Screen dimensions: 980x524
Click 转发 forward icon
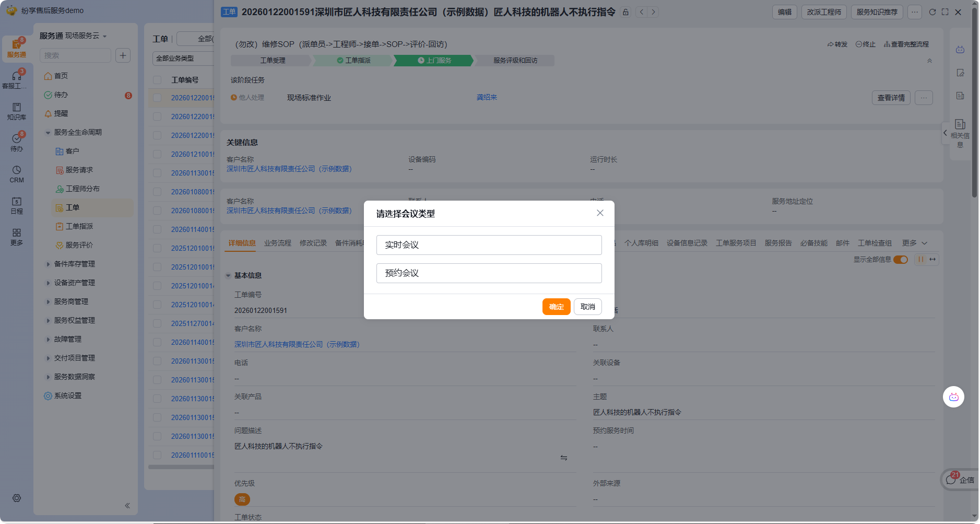click(x=837, y=44)
